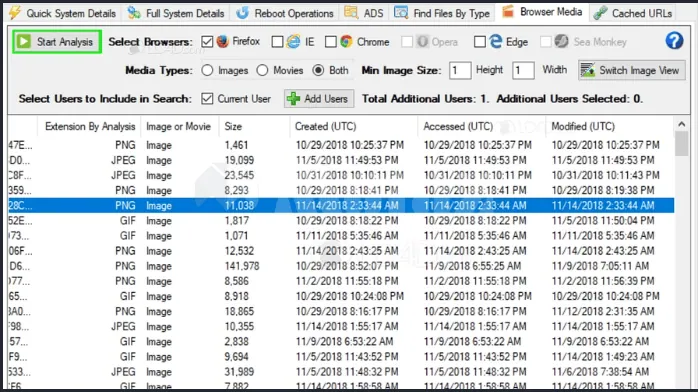Click the Chrome browser logo
Image resolution: width=698 pixels, height=392 pixels.
(x=346, y=41)
